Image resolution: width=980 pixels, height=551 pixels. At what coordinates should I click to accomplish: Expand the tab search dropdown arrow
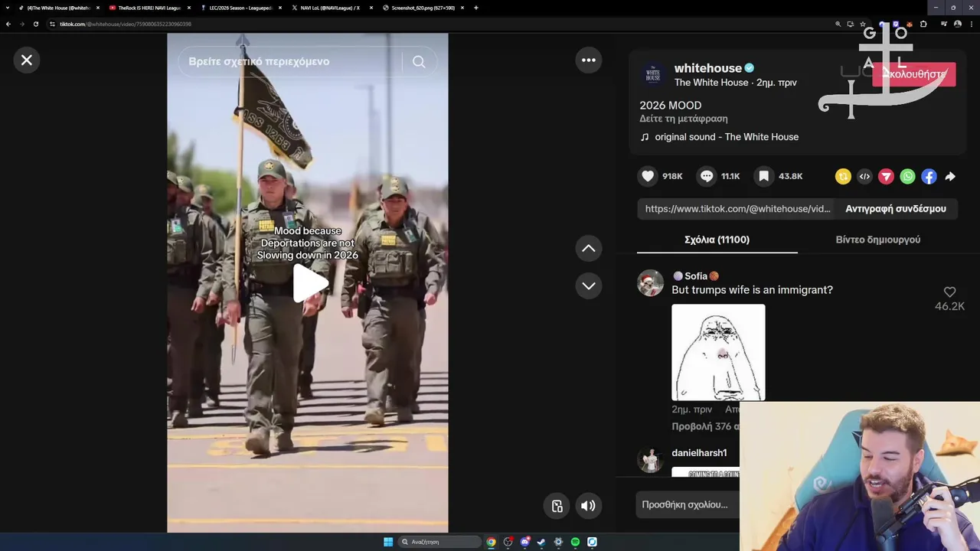[x=6, y=8]
